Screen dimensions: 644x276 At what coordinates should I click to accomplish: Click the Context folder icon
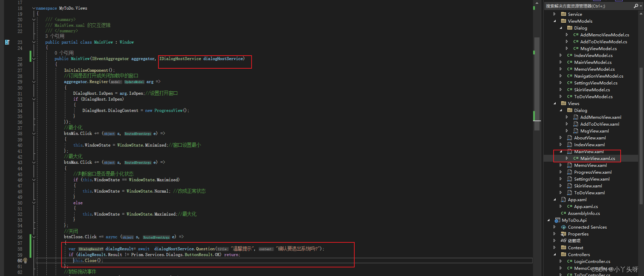point(564,248)
